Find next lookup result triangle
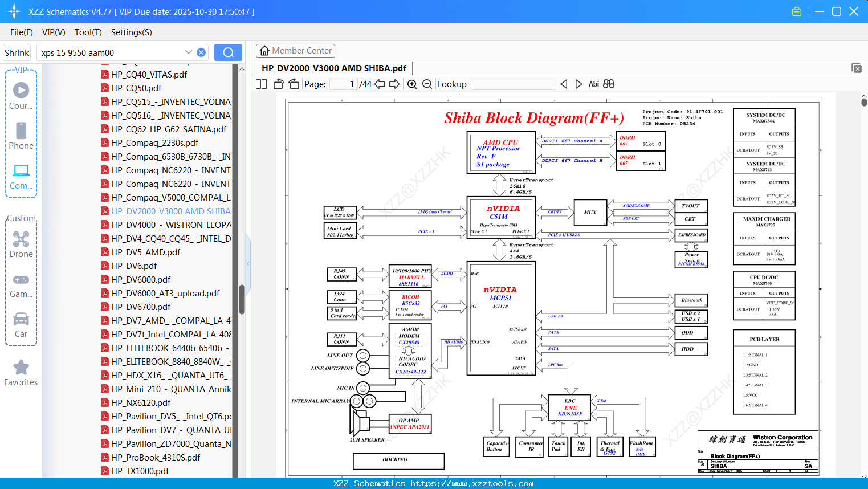The height and width of the screenshot is (489, 868). pyautogui.click(x=578, y=84)
